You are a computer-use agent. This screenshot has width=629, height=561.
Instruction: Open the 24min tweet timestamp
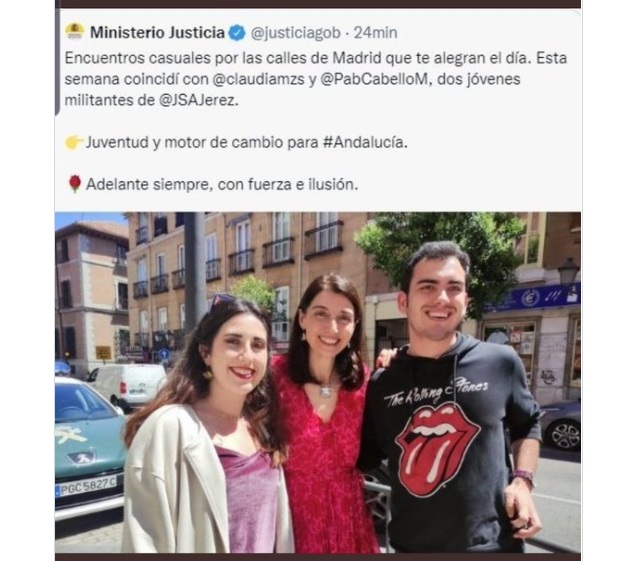[375, 33]
